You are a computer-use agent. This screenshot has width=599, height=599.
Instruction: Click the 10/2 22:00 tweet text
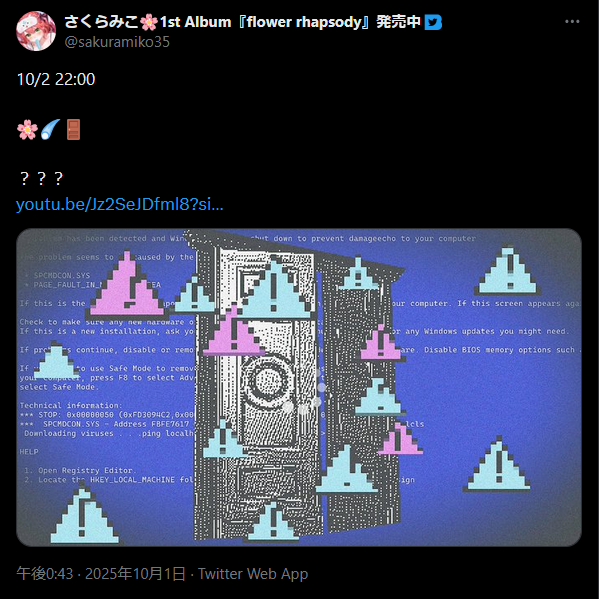tap(56, 79)
